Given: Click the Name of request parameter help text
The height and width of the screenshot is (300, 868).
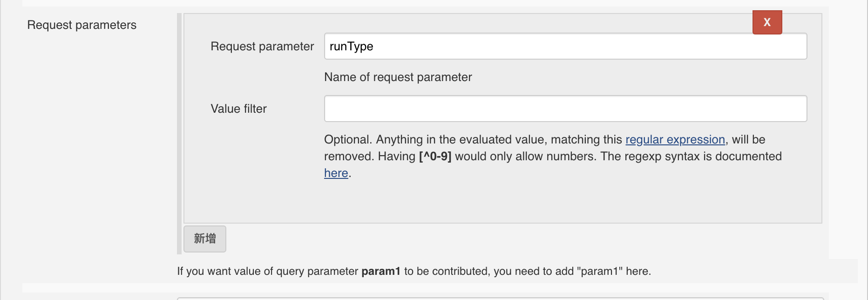Looking at the screenshot, I should coord(398,77).
